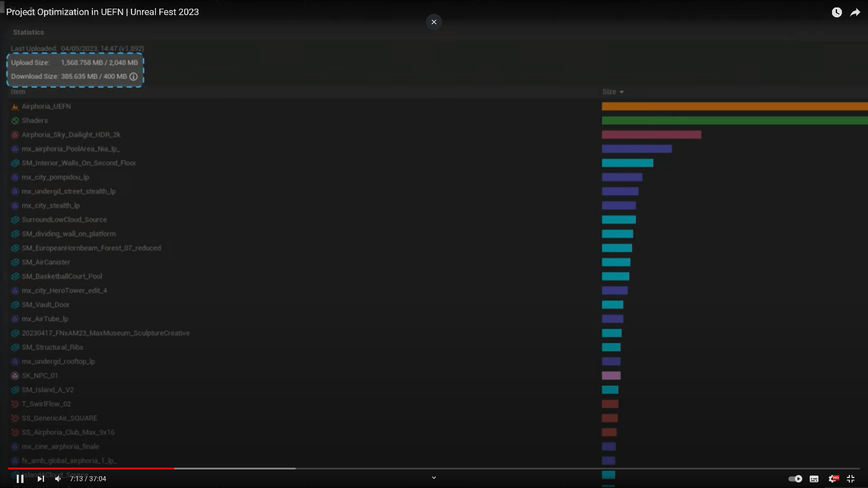Click the green Shaders size bar

click(x=735, y=121)
